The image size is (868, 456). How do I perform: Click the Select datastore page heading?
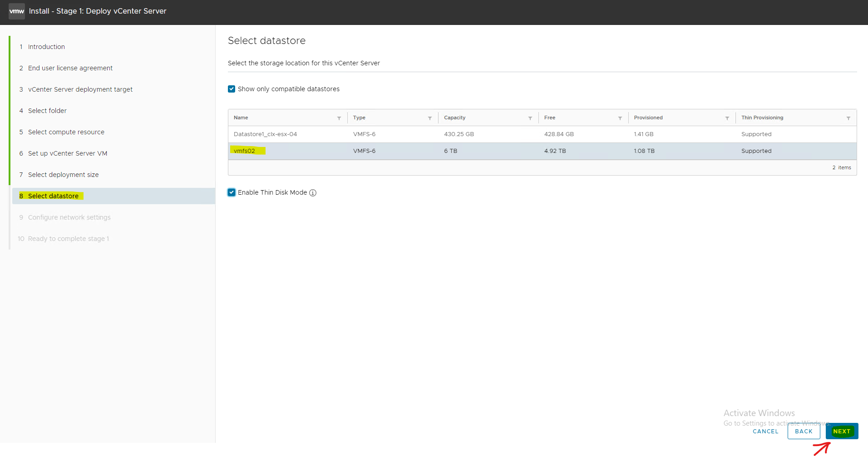click(266, 41)
